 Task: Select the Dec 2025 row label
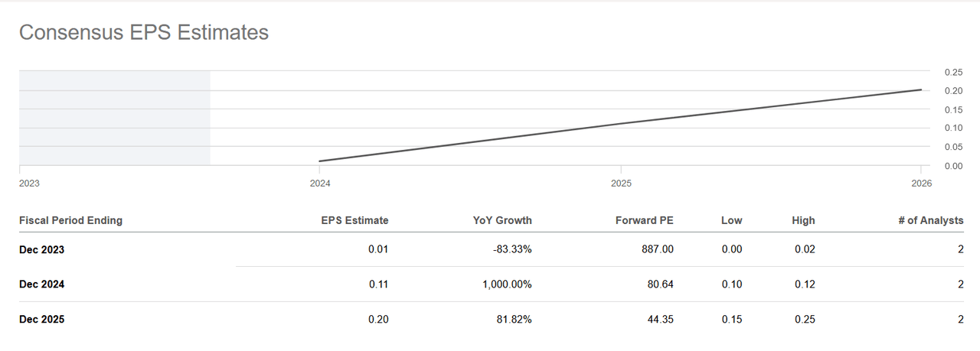(x=41, y=319)
